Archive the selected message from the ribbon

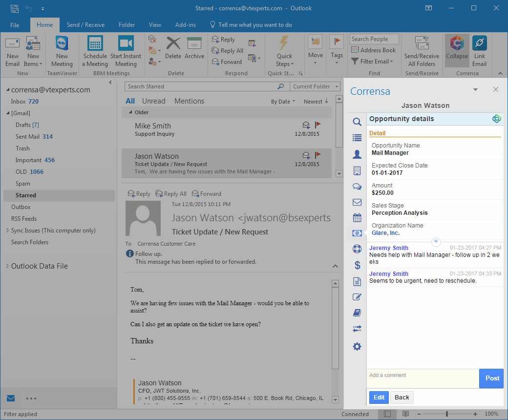pyautogui.click(x=194, y=47)
